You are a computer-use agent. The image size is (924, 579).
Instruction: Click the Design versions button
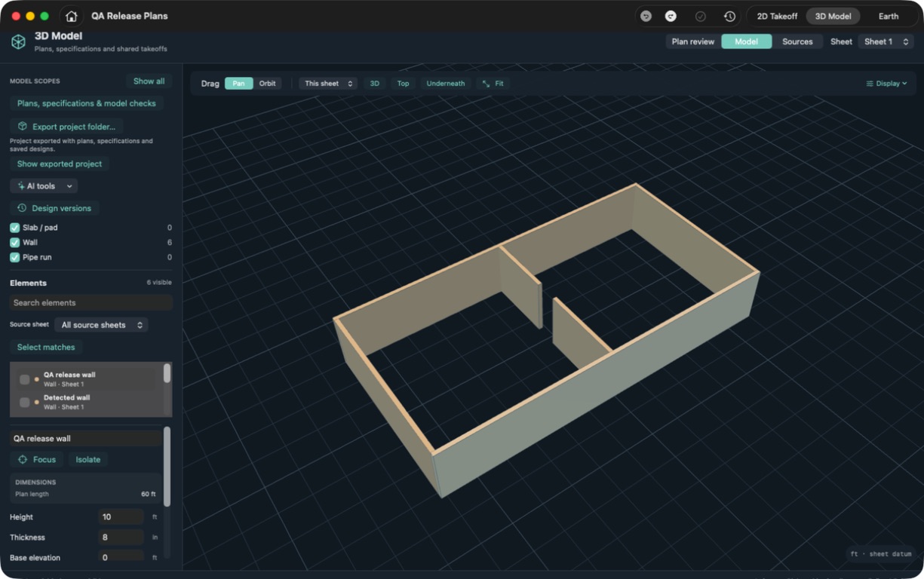54,208
